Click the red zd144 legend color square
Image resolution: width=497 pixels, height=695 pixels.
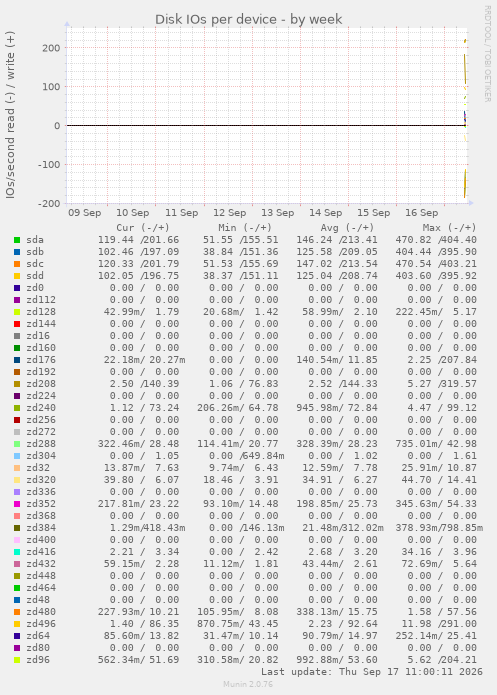17,324
